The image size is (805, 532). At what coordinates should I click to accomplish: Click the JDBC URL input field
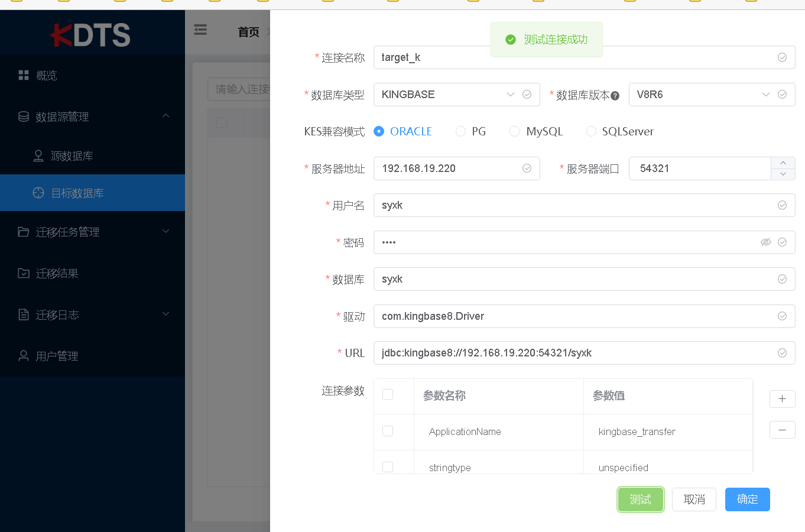point(585,353)
